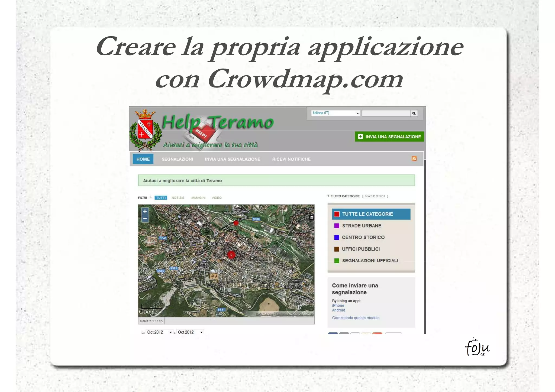Click the FILTRO CATEGORIE heading
The image size is (555, 392).
pos(345,196)
